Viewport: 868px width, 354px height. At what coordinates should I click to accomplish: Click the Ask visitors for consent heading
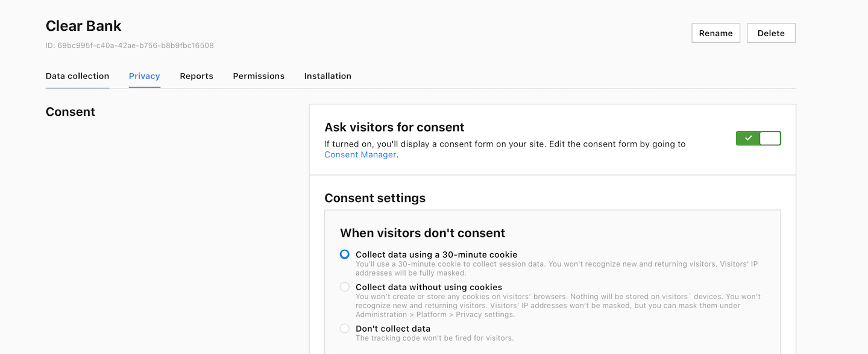[x=394, y=127]
